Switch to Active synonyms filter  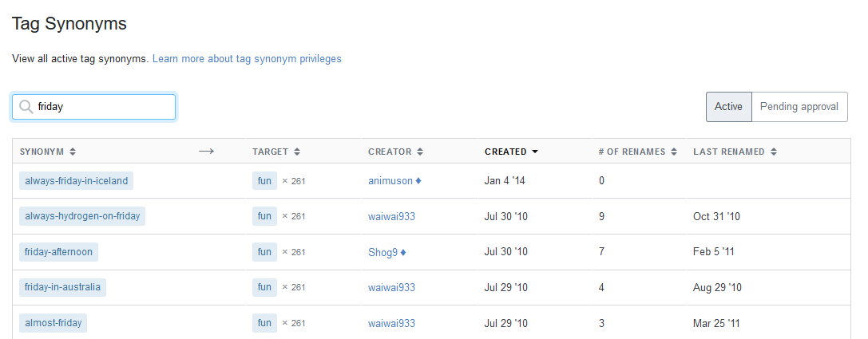tap(728, 107)
